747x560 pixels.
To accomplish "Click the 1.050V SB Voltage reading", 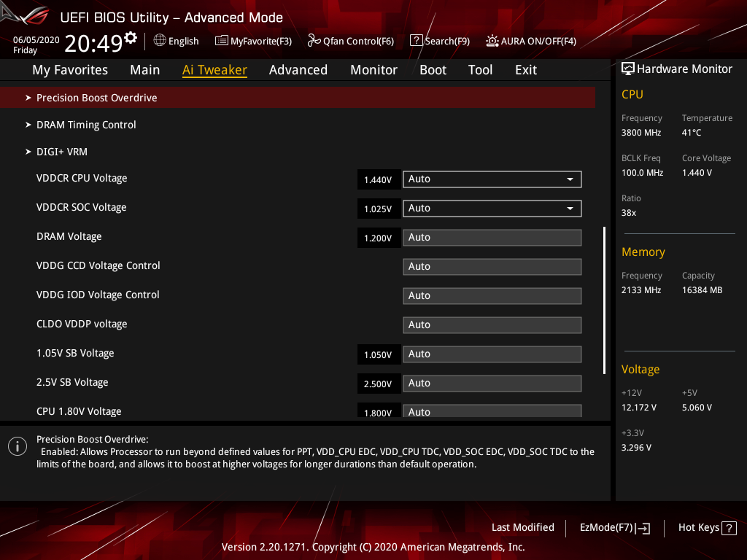I will coord(379,355).
